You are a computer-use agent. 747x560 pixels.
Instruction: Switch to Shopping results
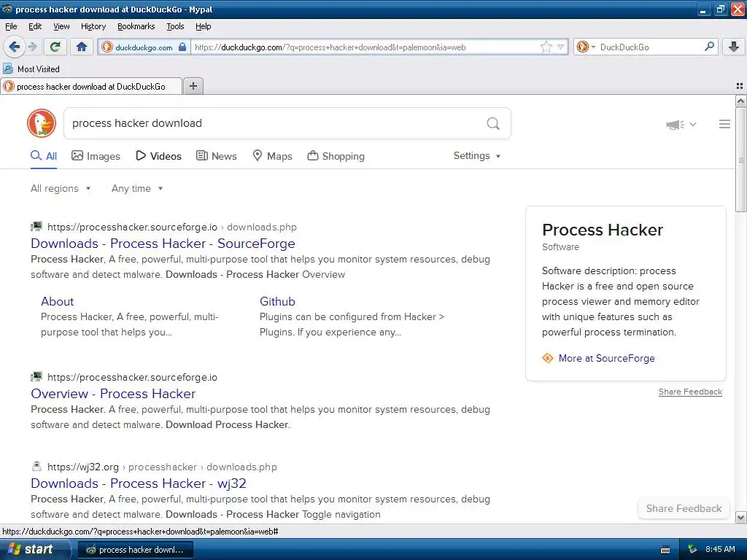(336, 156)
